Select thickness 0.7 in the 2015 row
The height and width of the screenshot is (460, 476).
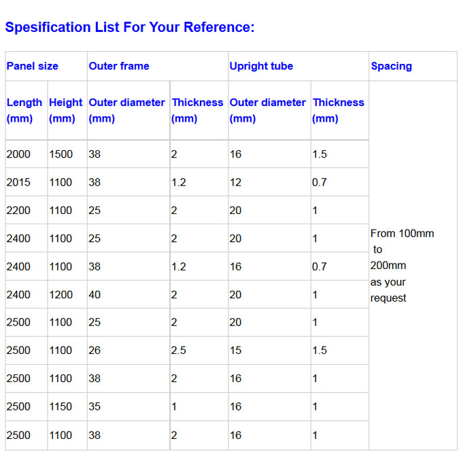pos(320,182)
